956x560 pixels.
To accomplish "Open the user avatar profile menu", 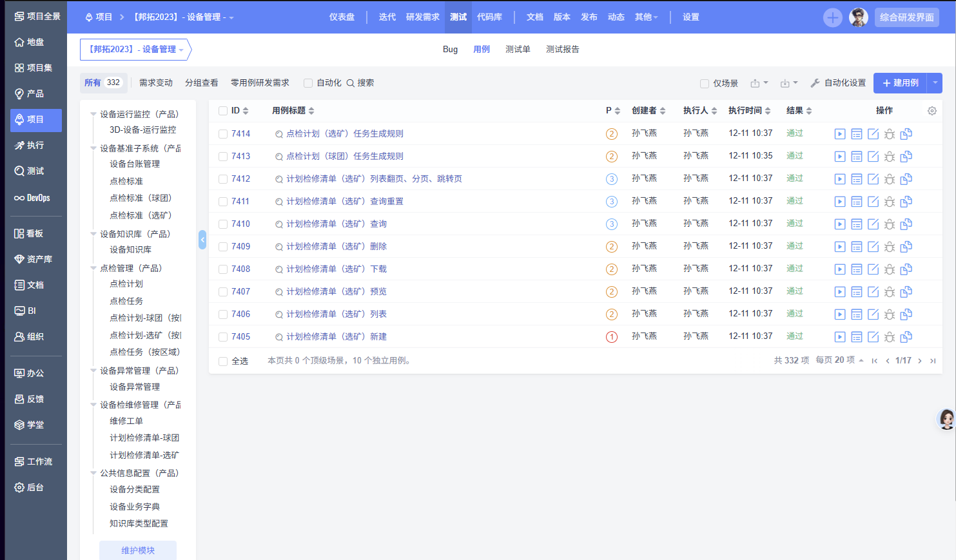I will [858, 17].
